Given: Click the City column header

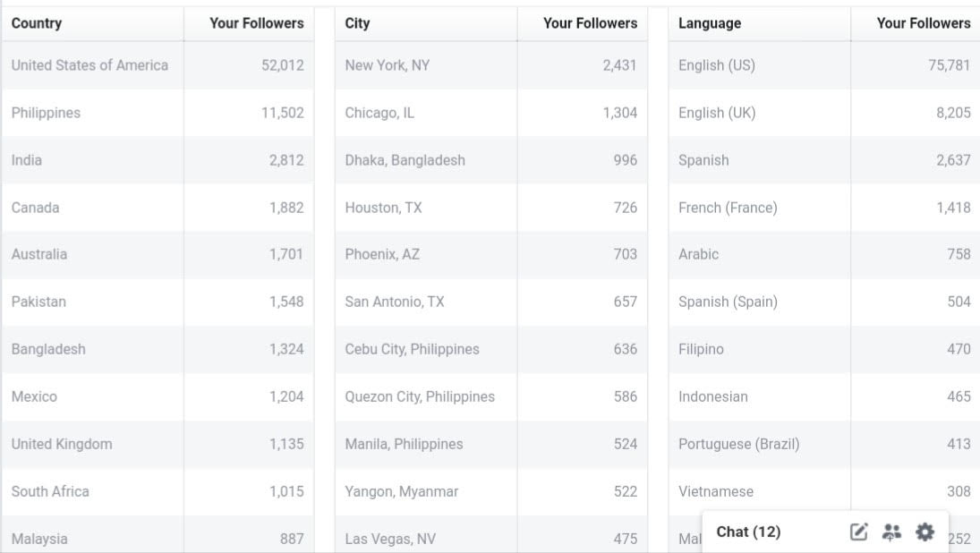Looking at the screenshot, I should (x=358, y=23).
